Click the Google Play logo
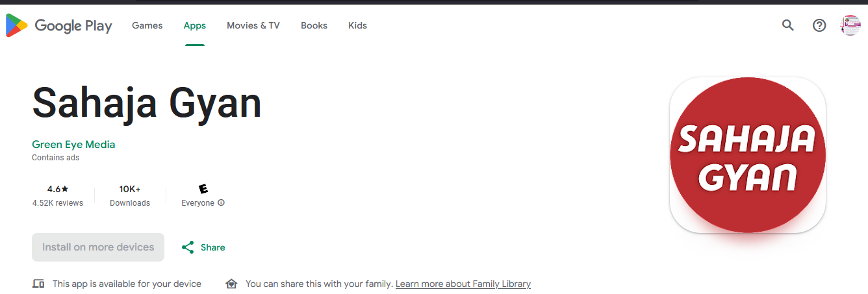Viewport: 868px width, 294px height. [58, 26]
